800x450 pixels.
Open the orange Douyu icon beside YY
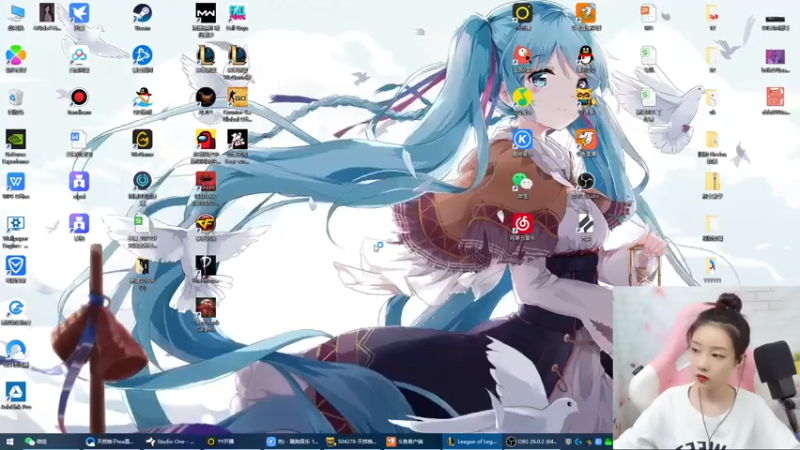(x=586, y=13)
